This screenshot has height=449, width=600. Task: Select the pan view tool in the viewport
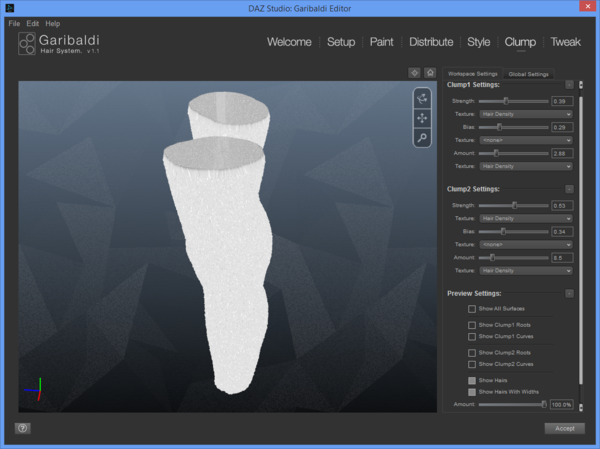(x=422, y=118)
